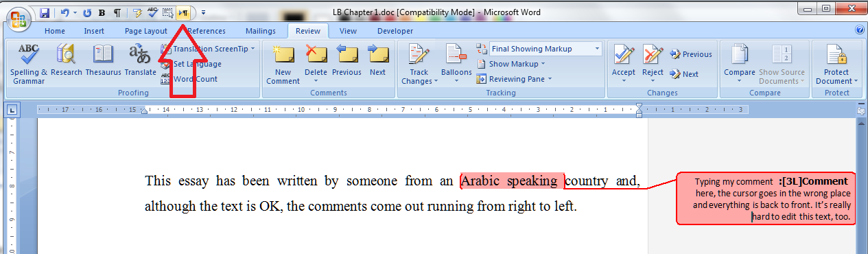Viewport: 868px width, 254px height.
Task: Switch to the Home tab
Action: tap(55, 31)
